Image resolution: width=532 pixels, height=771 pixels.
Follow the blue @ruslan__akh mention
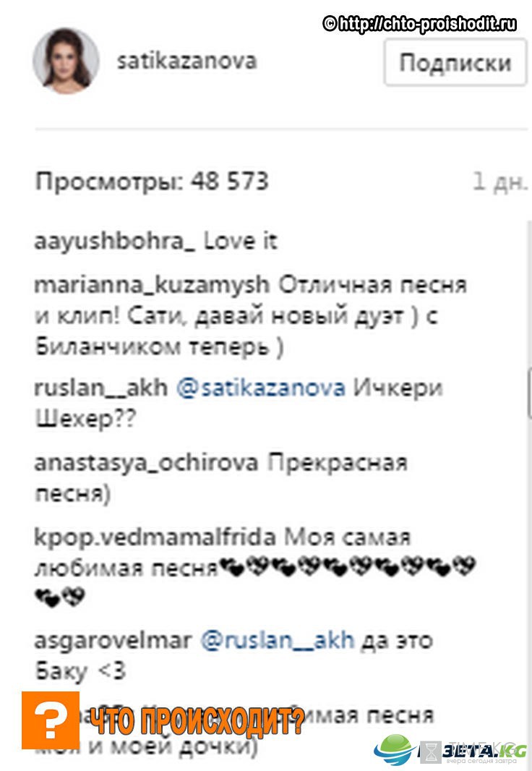point(278,641)
